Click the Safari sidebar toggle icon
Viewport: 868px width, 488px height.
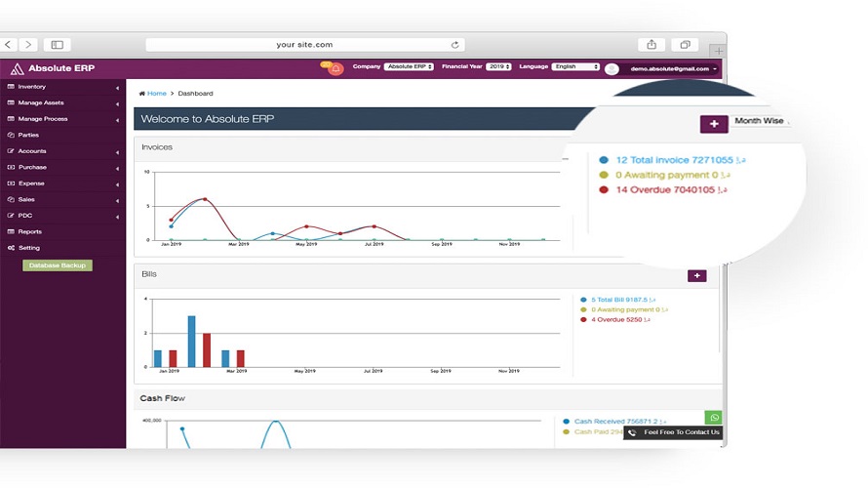pyautogui.click(x=57, y=45)
